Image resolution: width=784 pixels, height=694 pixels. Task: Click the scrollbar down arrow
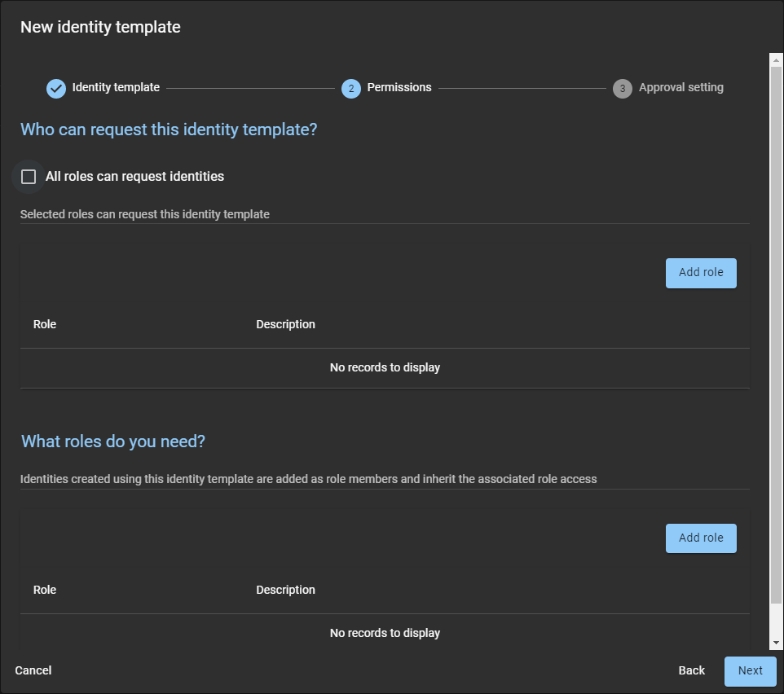point(776,643)
